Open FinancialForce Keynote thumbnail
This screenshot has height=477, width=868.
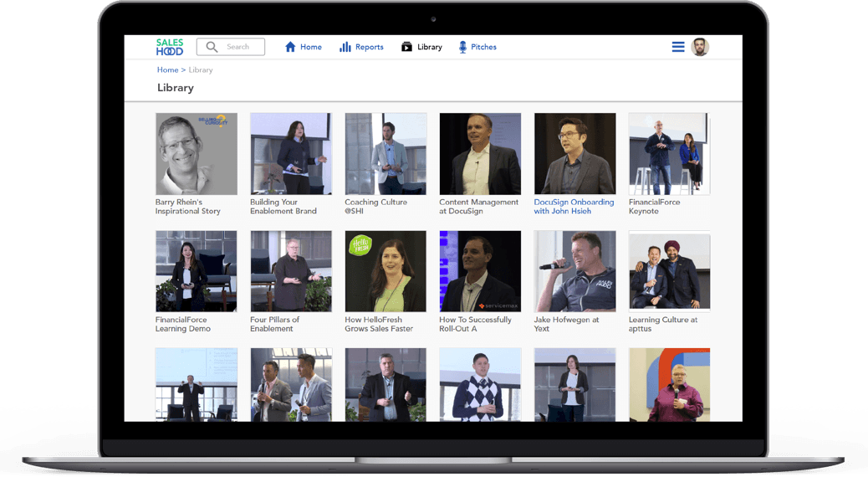click(670, 154)
